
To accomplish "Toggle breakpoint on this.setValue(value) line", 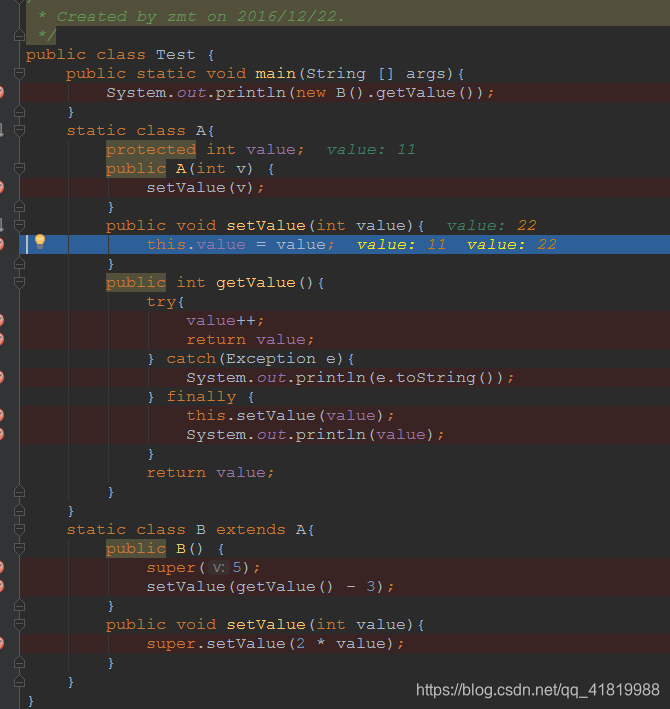I will coord(2,416).
